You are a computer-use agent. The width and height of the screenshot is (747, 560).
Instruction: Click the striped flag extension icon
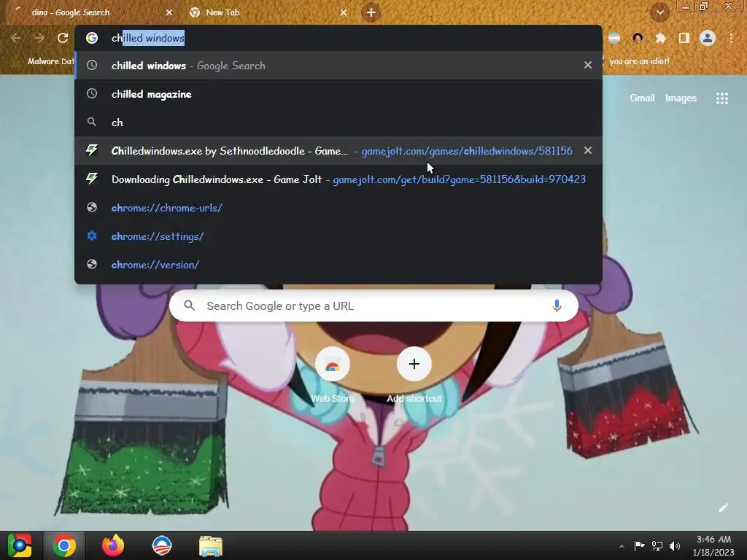click(x=614, y=38)
